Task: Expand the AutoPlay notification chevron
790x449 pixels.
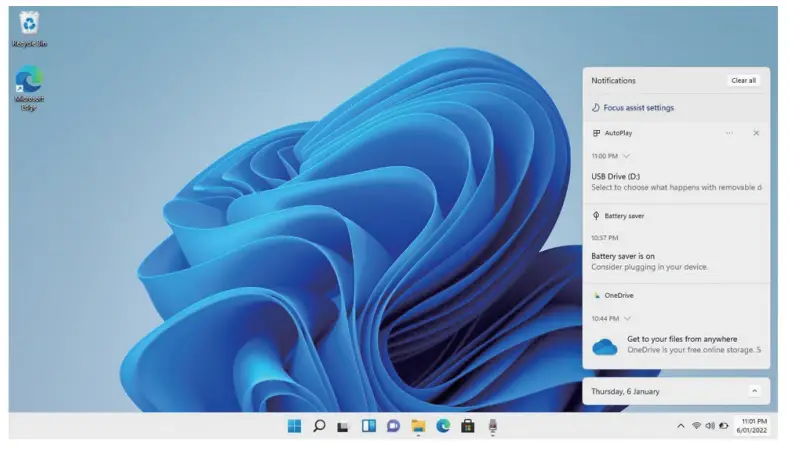Action: pyautogui.click(x=627, y=156)
